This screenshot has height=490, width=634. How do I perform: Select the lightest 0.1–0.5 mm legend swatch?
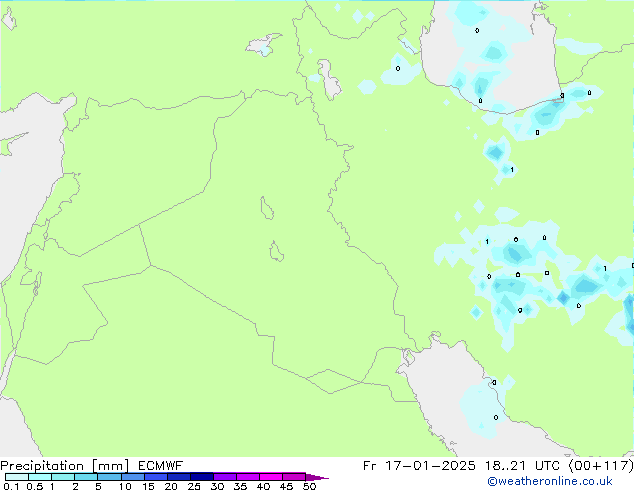[x=17, y=477]
